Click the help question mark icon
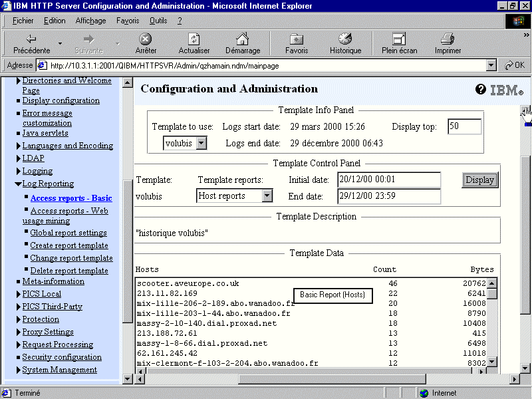The image size is (532, 399). pyautogui.click(x=480, y=89)
